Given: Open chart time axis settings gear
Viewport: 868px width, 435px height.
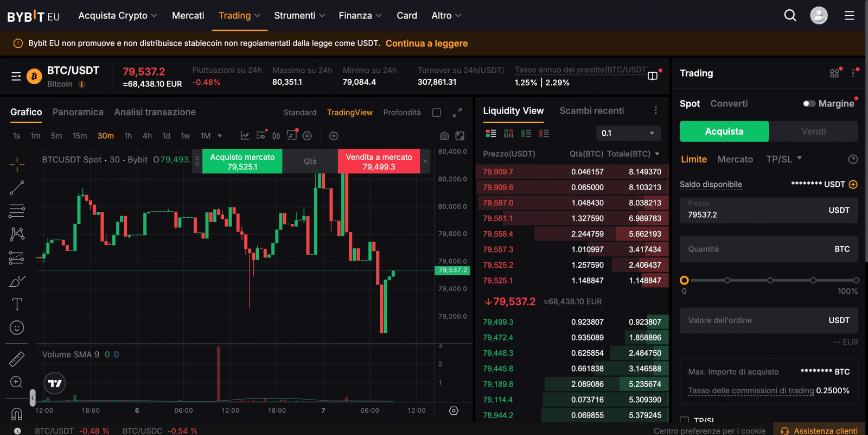Looking at the screenshot, I should click(x=454, y=411).
